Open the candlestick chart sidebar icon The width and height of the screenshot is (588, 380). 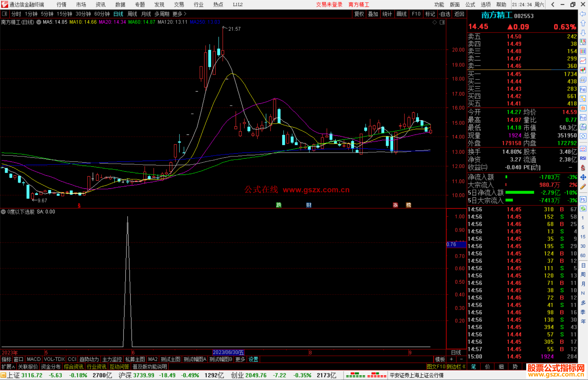click(583, 70)
